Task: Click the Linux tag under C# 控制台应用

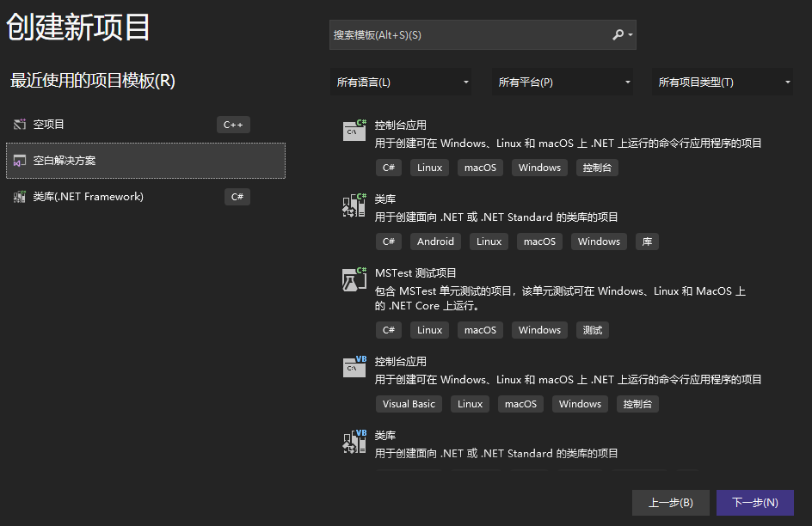Action: click(x=430, y=168)
